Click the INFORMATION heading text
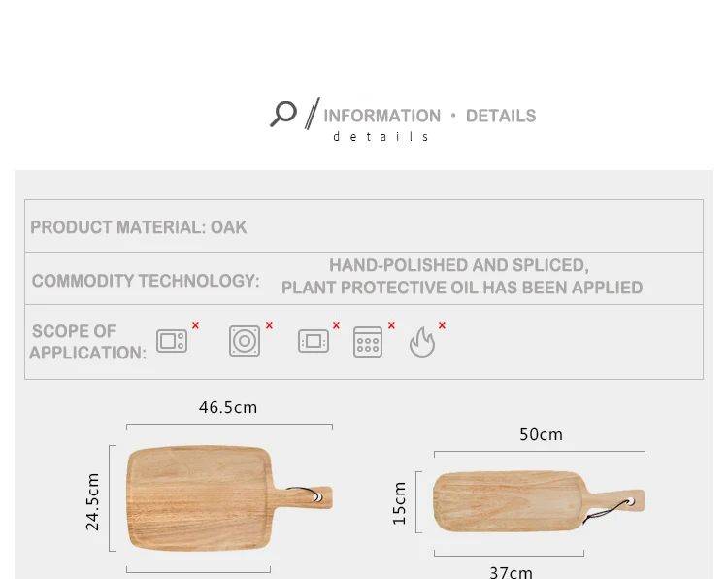728x579 pixels. (382, 116)
